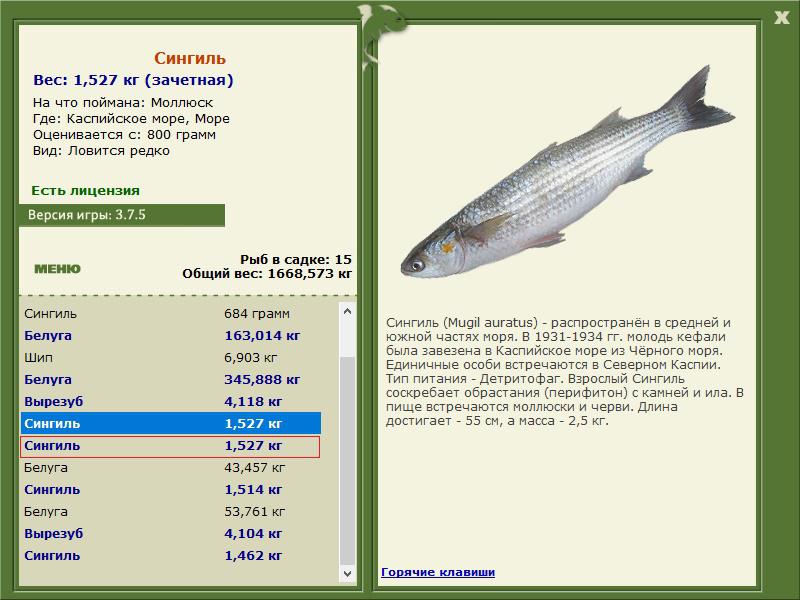Select the Сингиль 684 грамм entry
The width and height of the screenshot is (800, 600).
pos(170,314)
